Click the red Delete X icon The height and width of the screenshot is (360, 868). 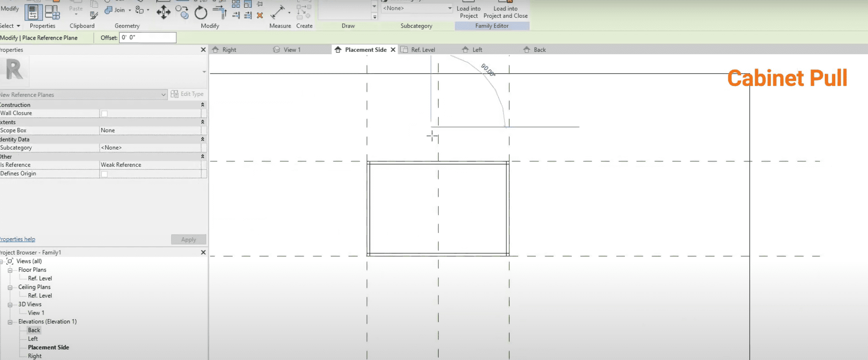pyautogui.click(x=260, y=15)
